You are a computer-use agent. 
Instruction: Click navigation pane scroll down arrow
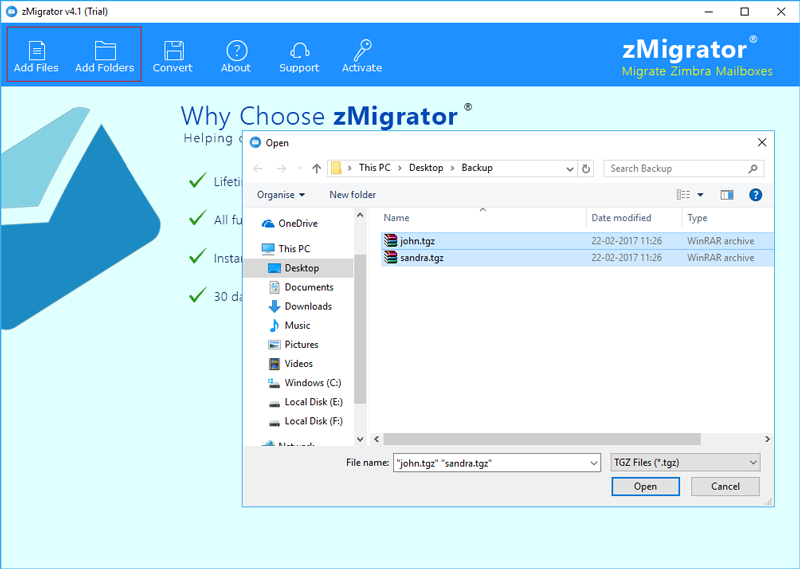click(360, 439)
